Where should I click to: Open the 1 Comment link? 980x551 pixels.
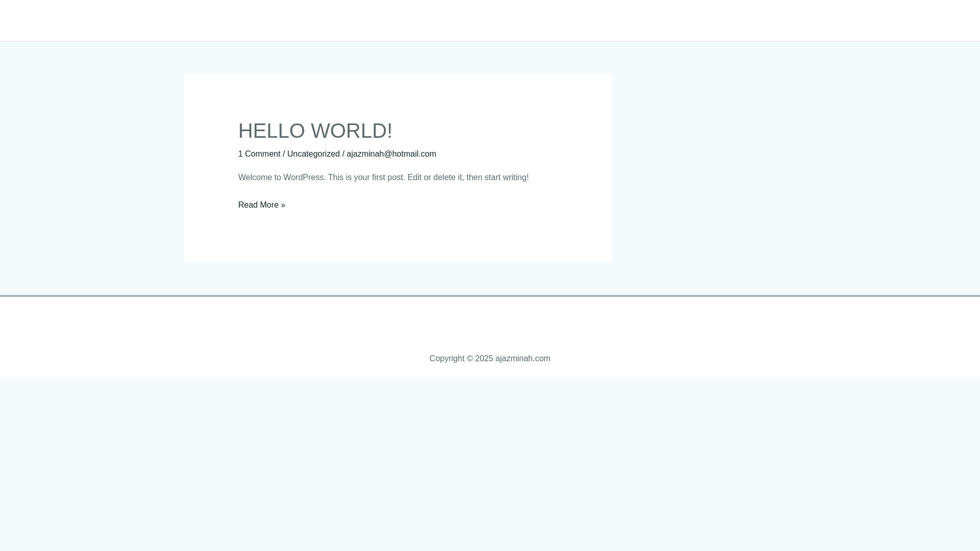point(259,154)
